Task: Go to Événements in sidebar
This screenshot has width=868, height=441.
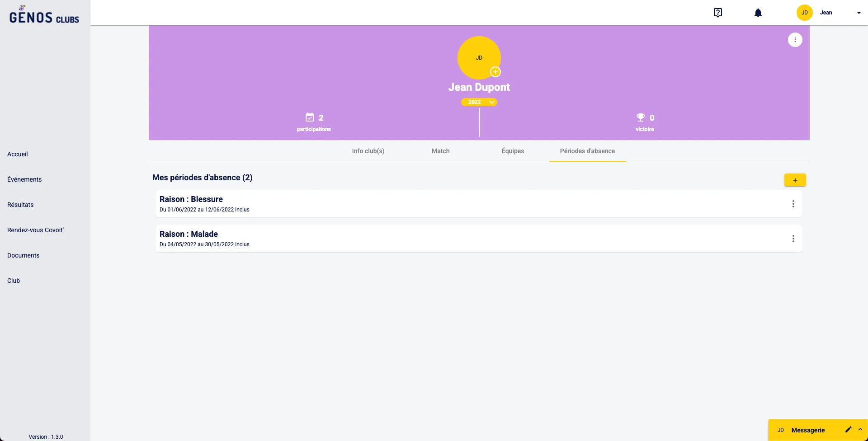Action: 24,179
